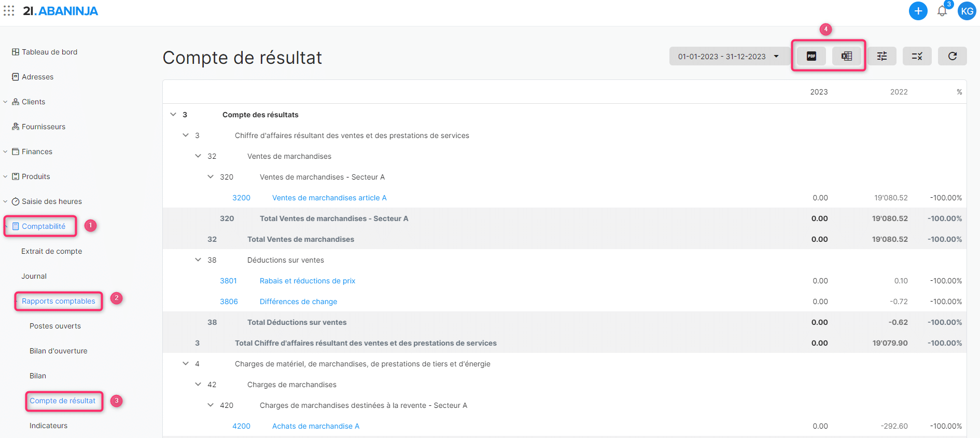
Task: Open Tableau de bord menu item
Action: (49, 52)
